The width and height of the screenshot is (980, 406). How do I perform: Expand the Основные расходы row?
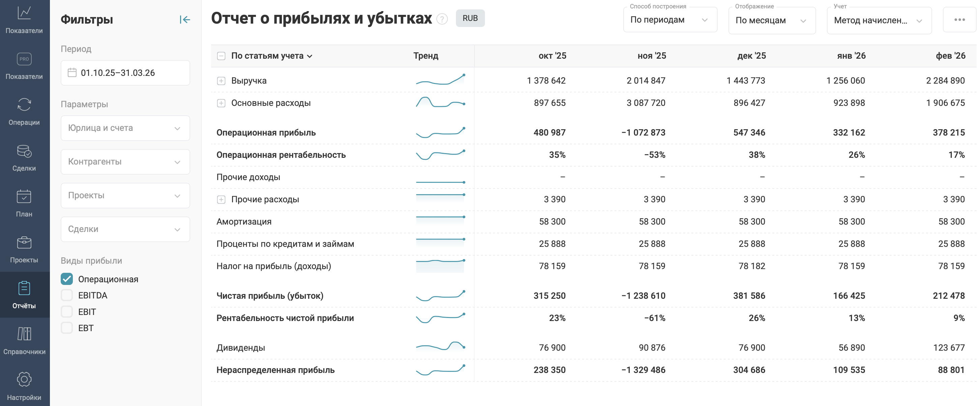click(x=221, y=103)
